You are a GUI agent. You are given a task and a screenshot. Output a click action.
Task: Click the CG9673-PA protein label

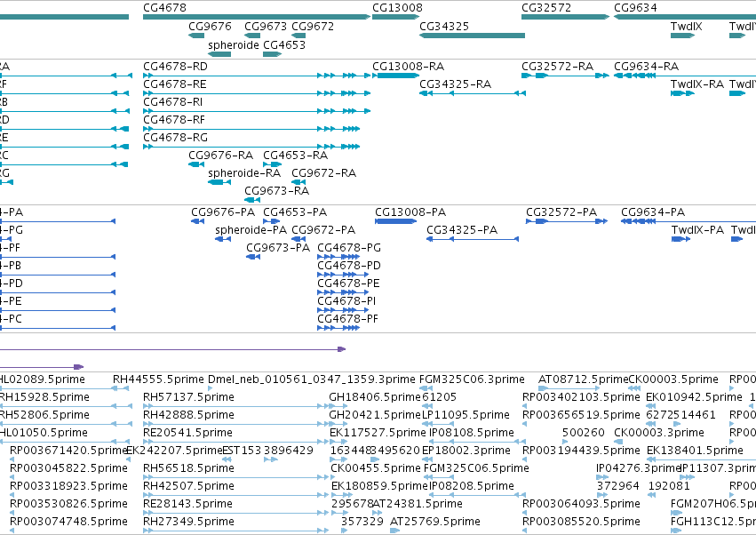click(278, 248)
